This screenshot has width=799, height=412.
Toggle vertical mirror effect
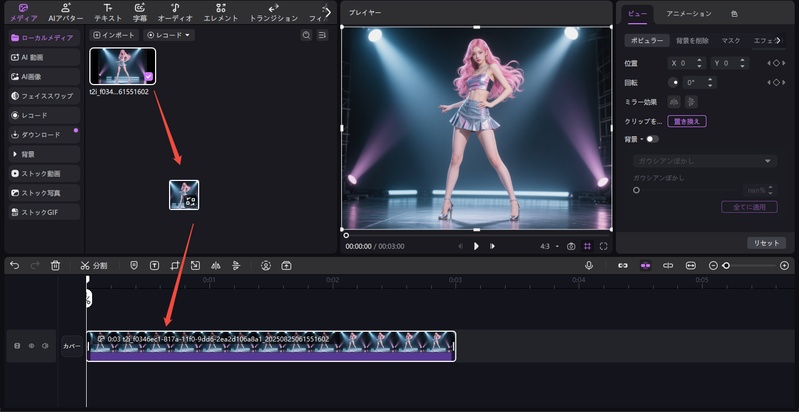coord(691,102)
